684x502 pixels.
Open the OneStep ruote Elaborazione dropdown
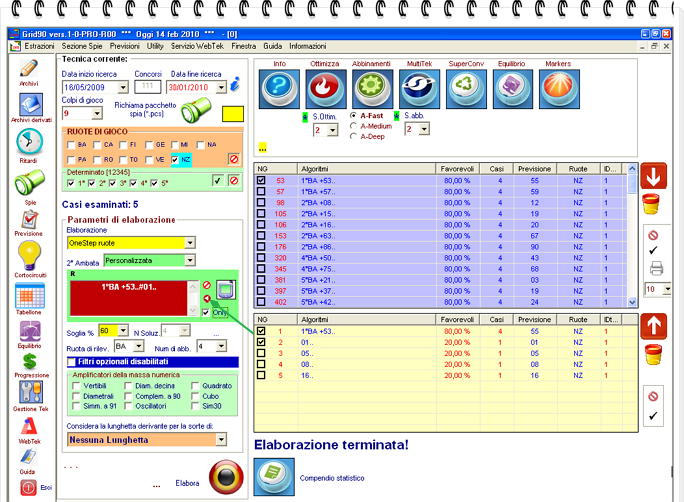(190, 243)
